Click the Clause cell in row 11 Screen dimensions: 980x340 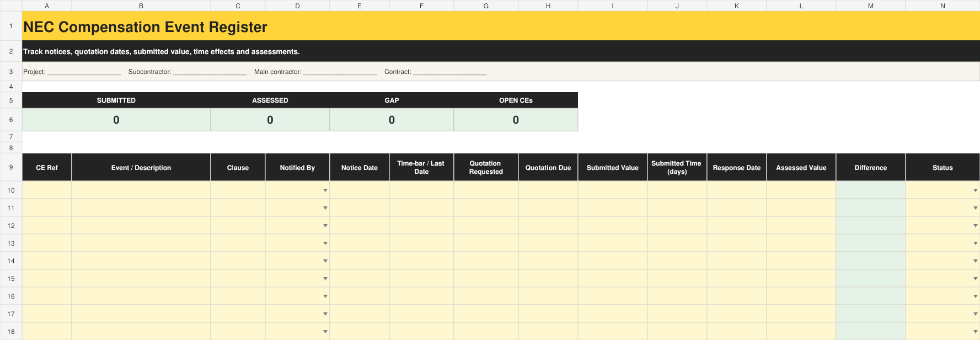(238, 208)
